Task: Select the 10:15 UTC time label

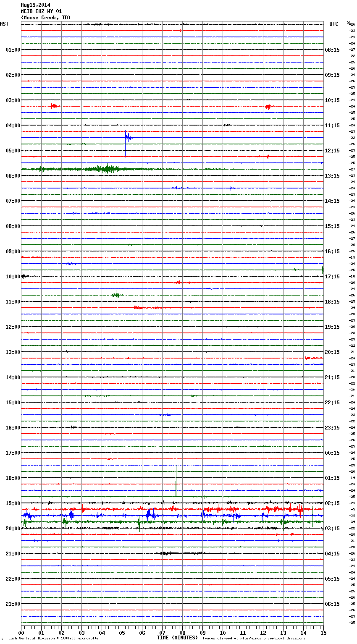Action: click(332, 100)
